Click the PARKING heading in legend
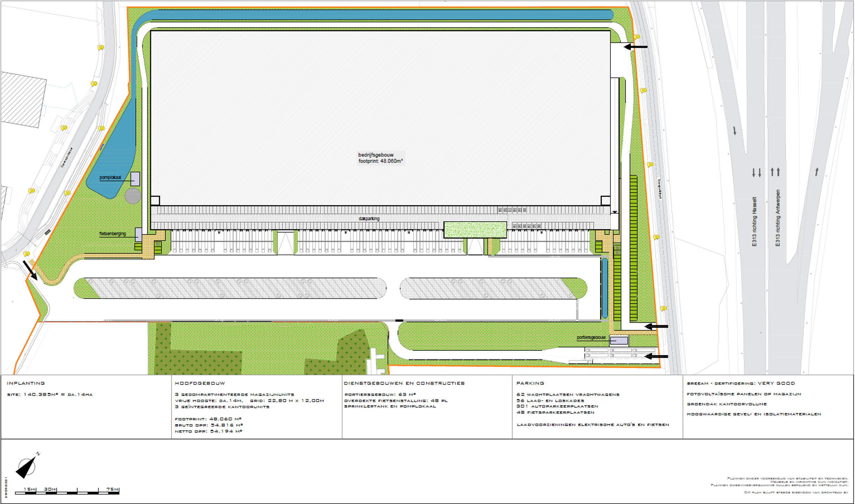Image resolution: width=855 pixels, height=504 pixels. pos(530,383)
